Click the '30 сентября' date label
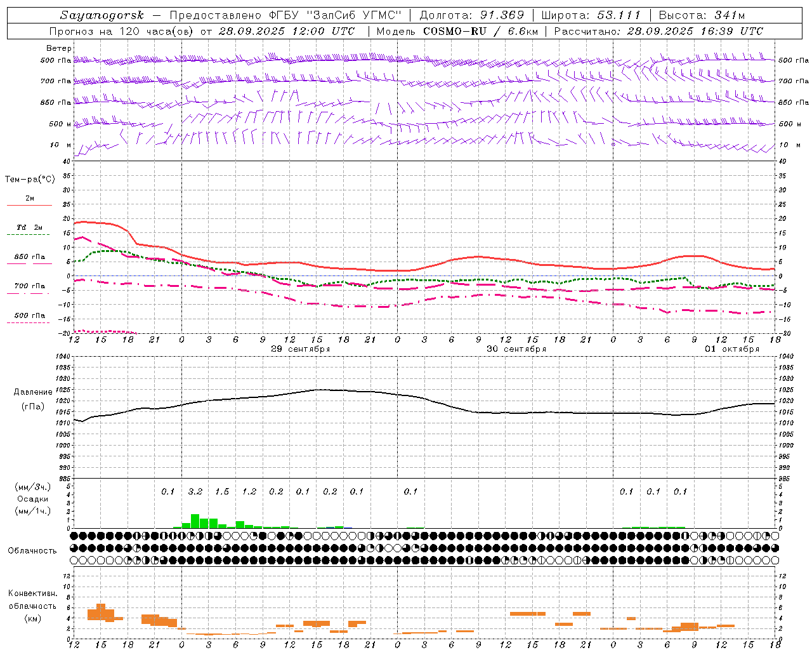Screen dimensions: 812x650 (516, 349)
